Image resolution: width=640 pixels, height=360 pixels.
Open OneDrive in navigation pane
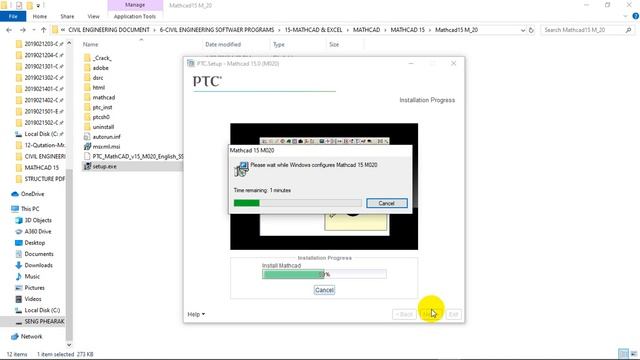(28, 194)
